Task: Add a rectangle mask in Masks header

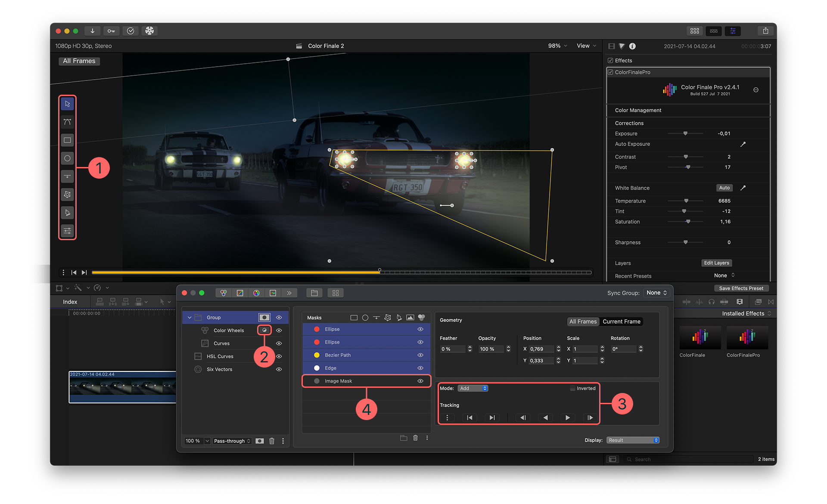Action: point(354,318)
